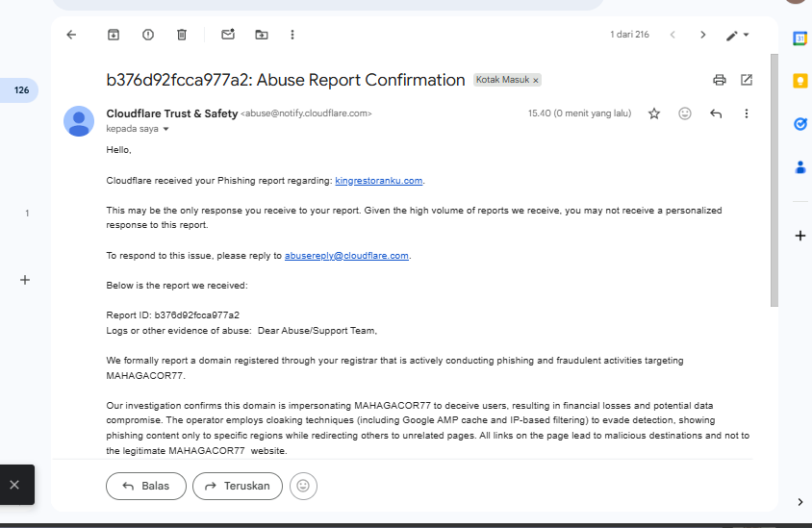Screen dimensions: 812x528
Task: Select the inbox item showing 126
Action: [18, 90]
